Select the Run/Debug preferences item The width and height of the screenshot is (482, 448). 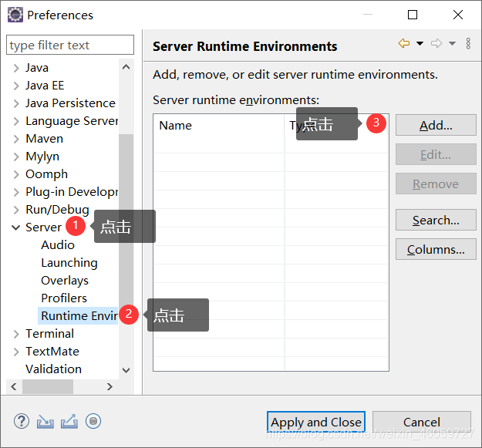pyautogui.click(x=57, y=210)
